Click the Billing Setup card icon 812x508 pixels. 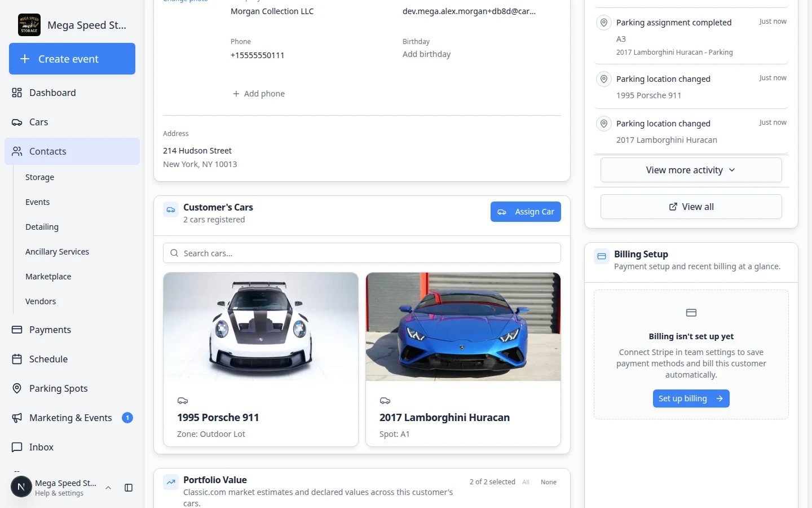pos(602,256)
